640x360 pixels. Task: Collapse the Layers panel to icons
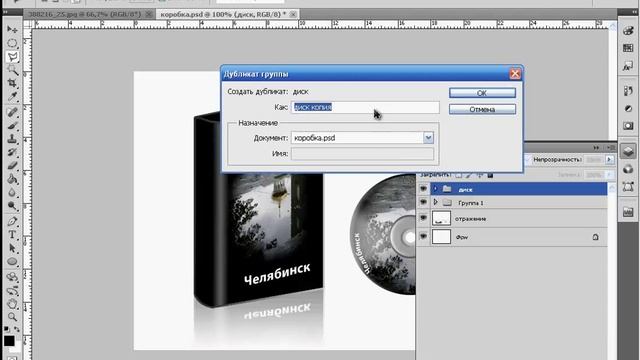596,148
